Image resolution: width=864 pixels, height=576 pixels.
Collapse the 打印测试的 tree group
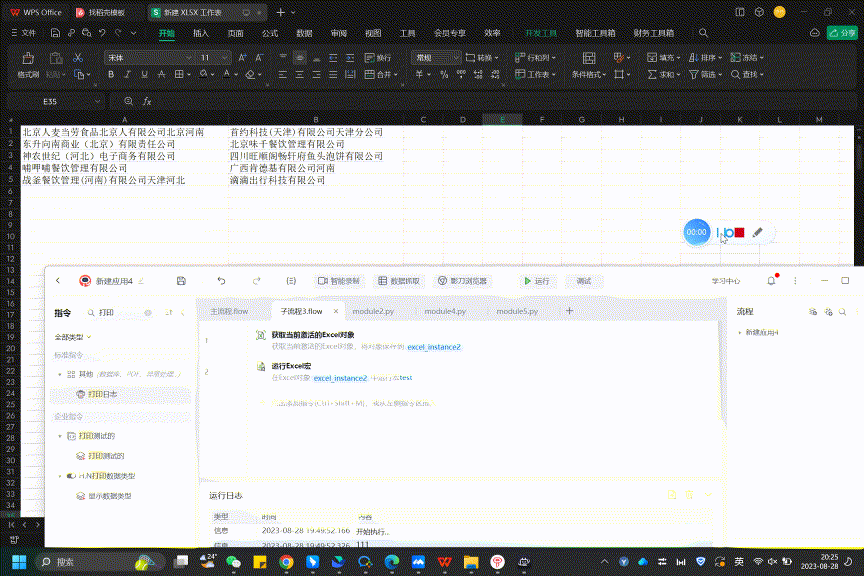(x=60, y=436)
